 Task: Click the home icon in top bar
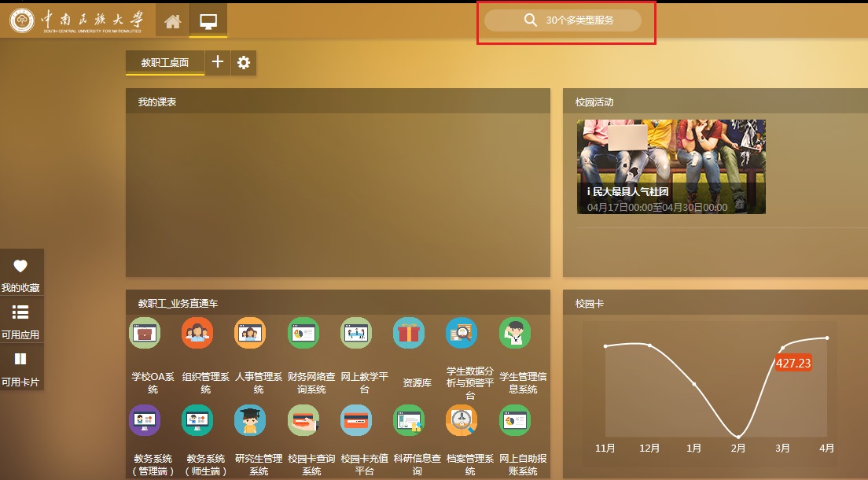[172, 21]
